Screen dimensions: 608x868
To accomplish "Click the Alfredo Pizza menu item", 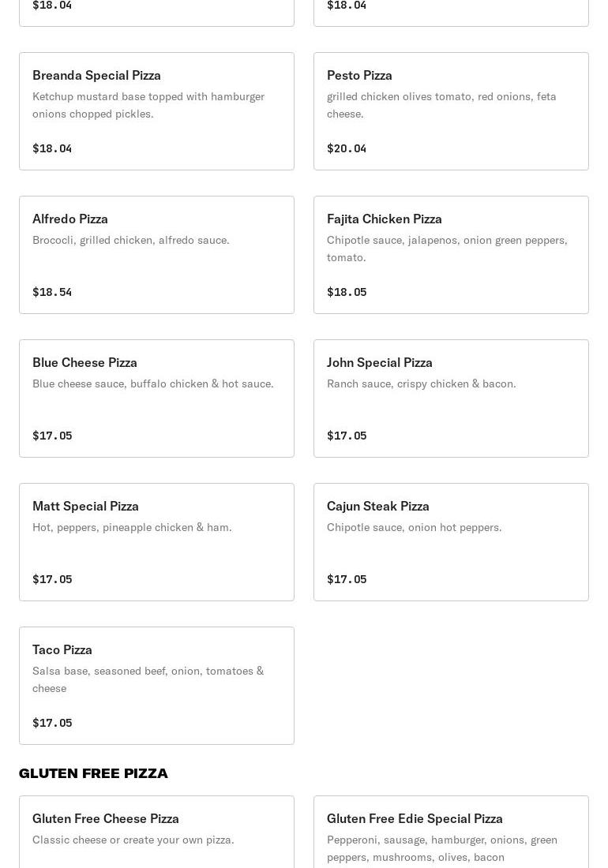I will coord(156,255).
